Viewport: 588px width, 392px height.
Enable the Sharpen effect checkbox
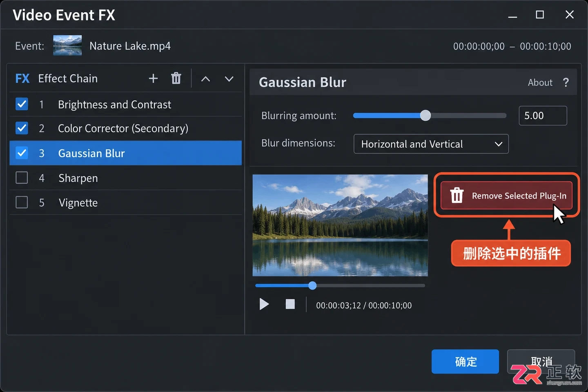click(22, 178)
